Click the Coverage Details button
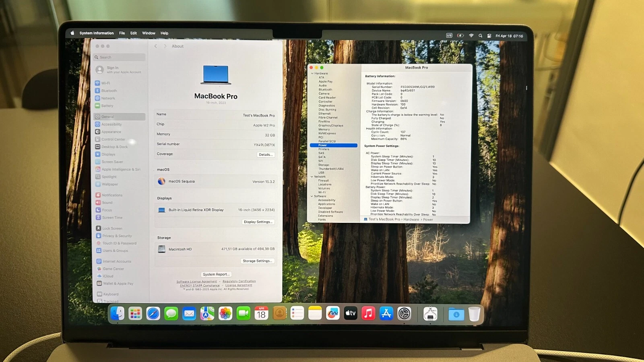This screenshot has width=644, height=362. [x=266, y=154]
